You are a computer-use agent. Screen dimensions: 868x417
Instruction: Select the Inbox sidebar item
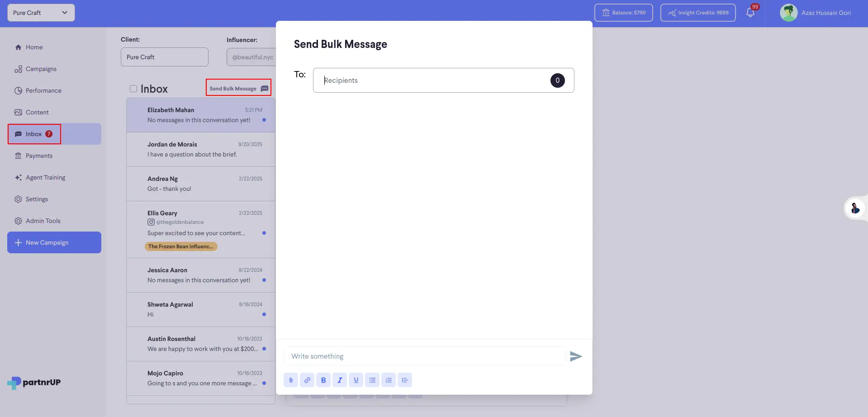coord(54,134)
